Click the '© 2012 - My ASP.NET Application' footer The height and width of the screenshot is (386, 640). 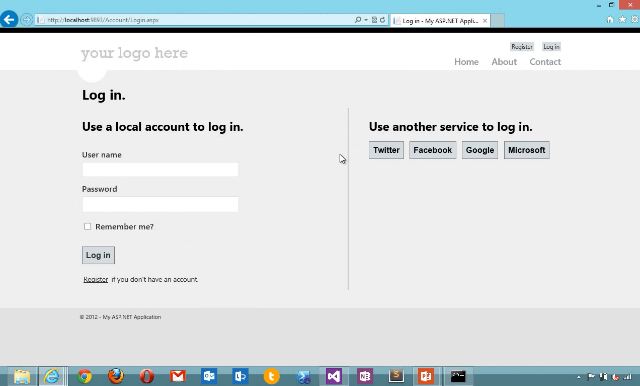click(x=120, y=317)
